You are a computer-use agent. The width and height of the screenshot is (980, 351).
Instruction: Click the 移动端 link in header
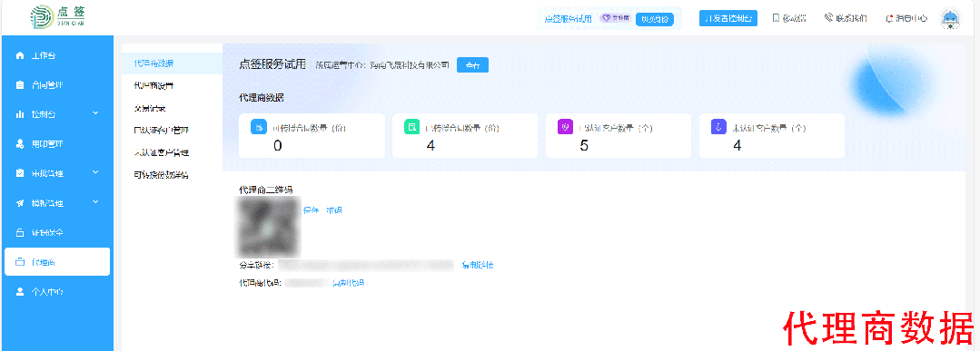(x=794, y=18)
